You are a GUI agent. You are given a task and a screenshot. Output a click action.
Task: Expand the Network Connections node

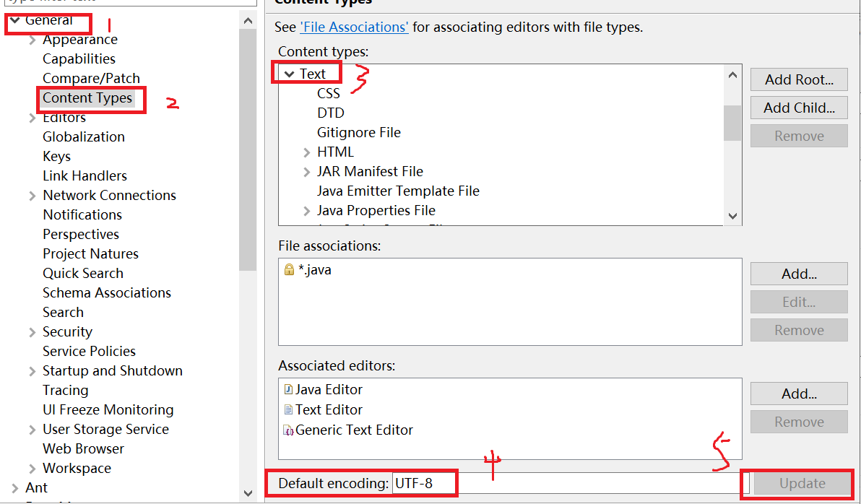[x=33, y=196]
